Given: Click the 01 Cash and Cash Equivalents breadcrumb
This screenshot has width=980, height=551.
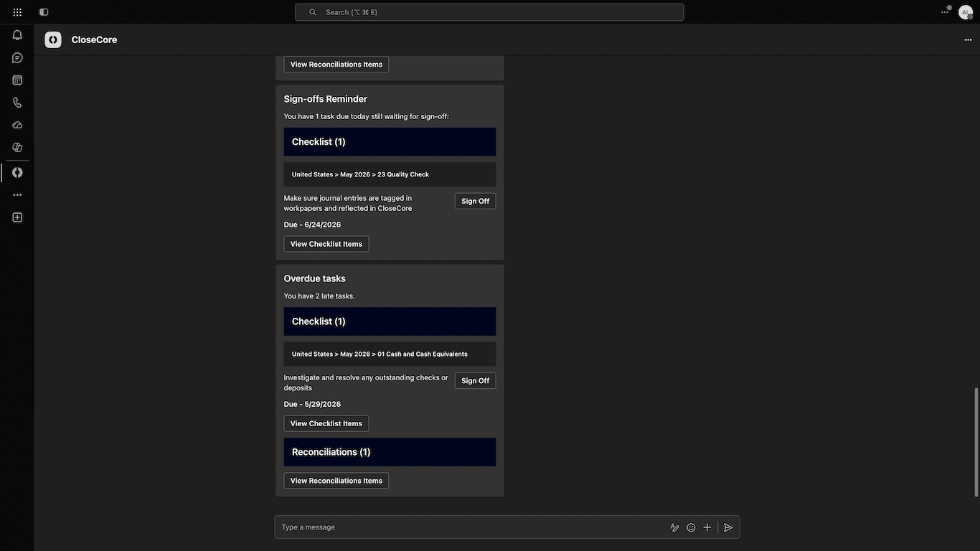Looking at the screenshot, I should click(x=390, y=354).
